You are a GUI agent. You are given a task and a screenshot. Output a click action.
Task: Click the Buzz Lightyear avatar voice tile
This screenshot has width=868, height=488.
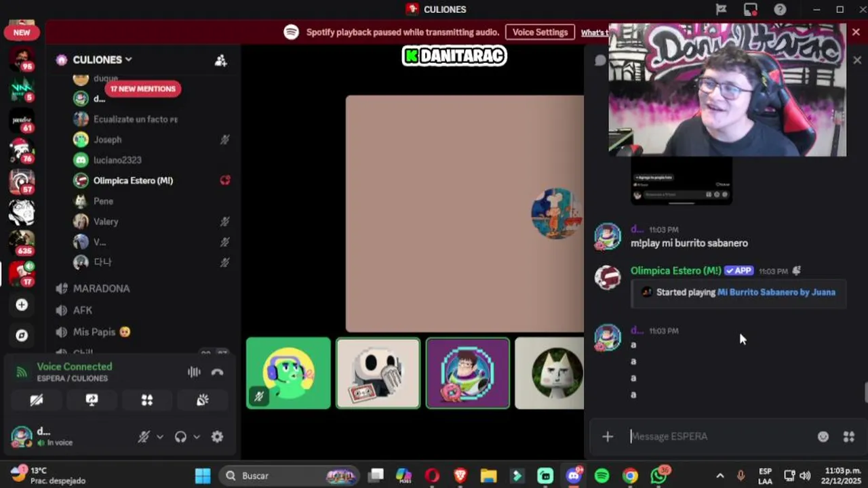point(467,373)
